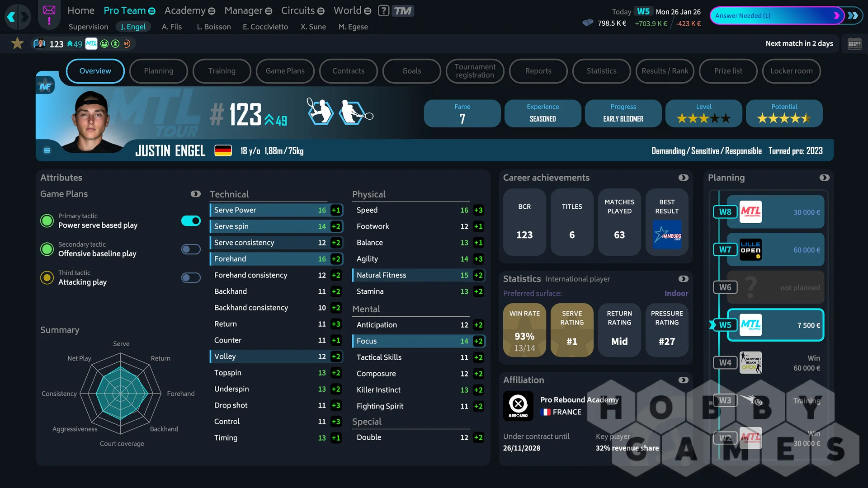Click the second tennis player racket icon
This screenshot has height=488, width=868.
[356, 112]
